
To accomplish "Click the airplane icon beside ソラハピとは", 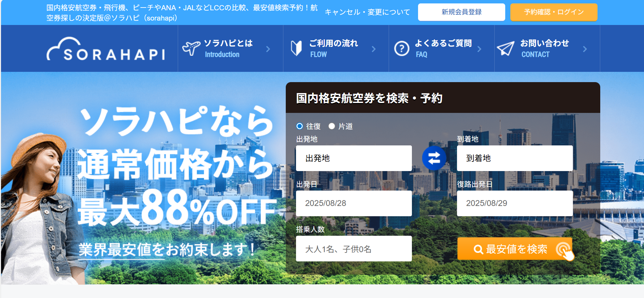I will 191,48.
